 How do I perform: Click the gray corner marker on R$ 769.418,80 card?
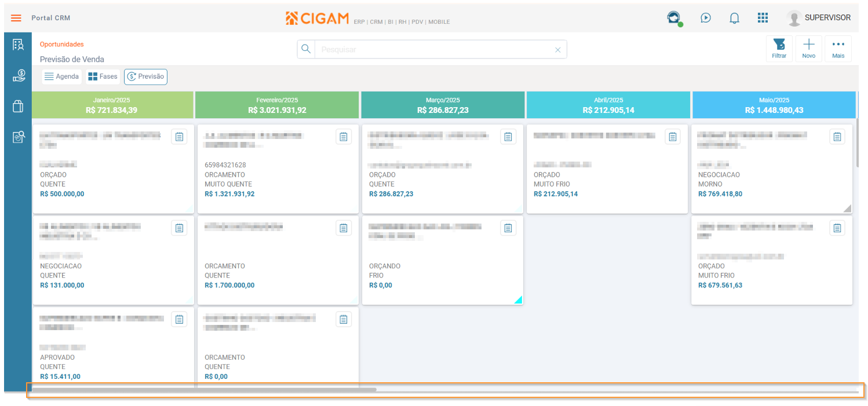coord(848,209)
